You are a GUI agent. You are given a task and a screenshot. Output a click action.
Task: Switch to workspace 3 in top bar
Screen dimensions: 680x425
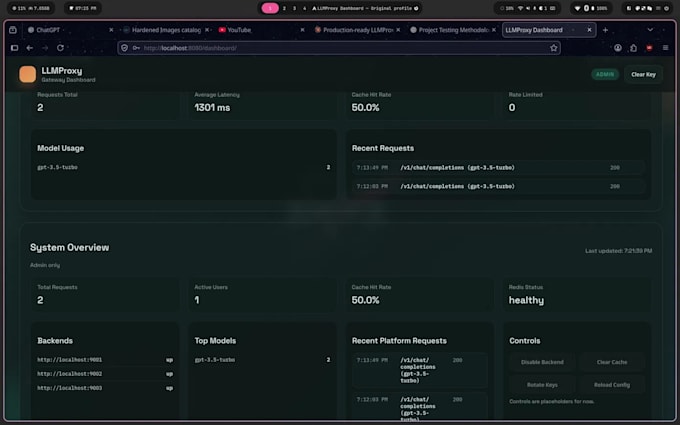(294, 8)
